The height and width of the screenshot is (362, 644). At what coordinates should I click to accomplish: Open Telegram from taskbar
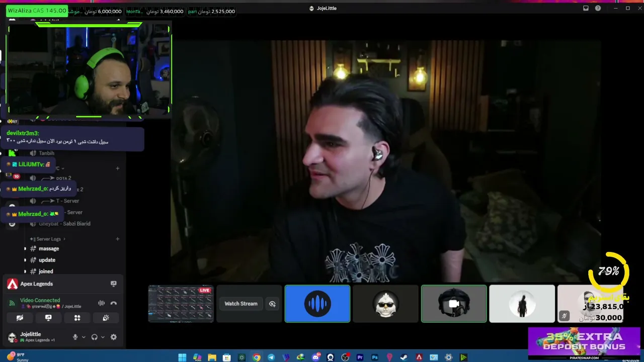[x=271, y=357]
